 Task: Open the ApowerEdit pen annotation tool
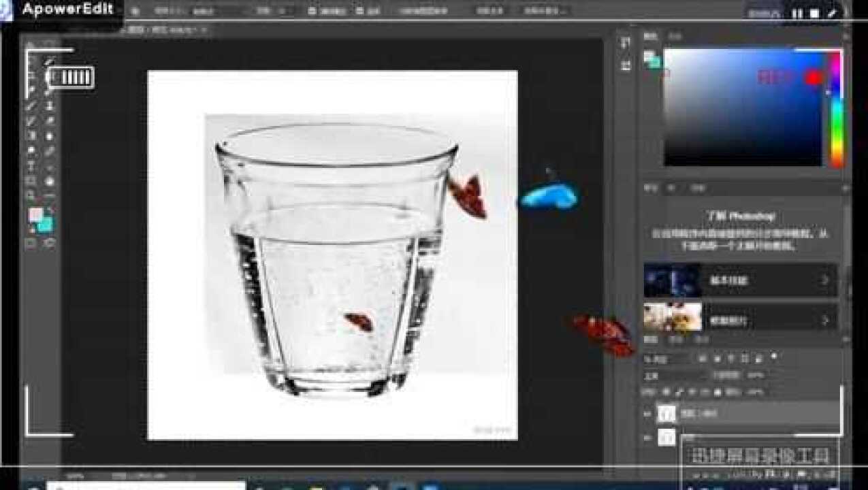pyautogui.click(x=832, y=13)
